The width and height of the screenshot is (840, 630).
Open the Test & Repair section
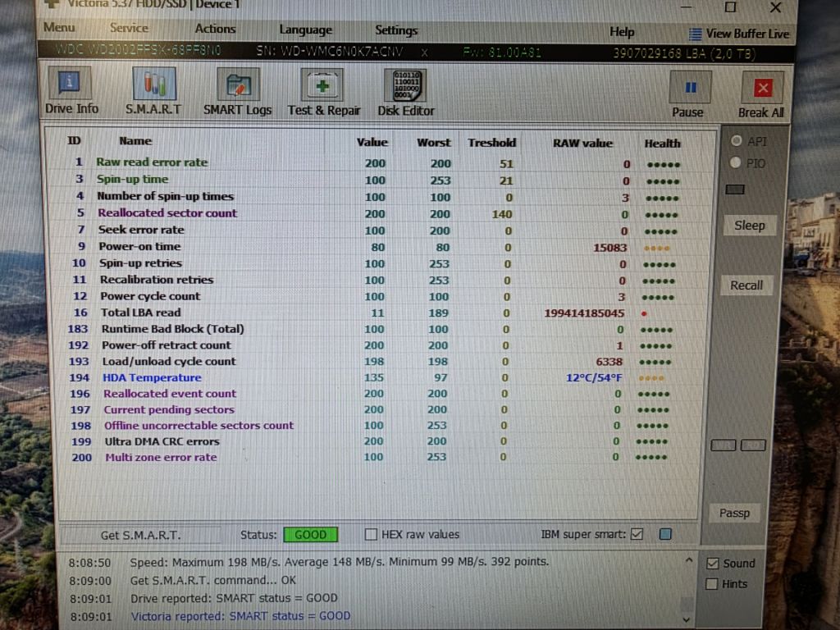(323, 92)
